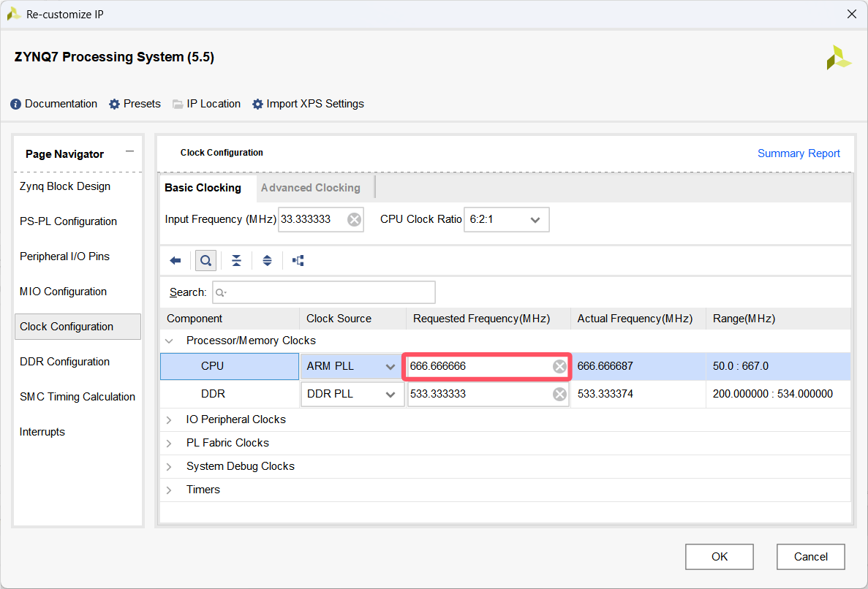Screen dimensions: 868x589
Task: Open the Presets gear menu
Action: pos(135,104)
